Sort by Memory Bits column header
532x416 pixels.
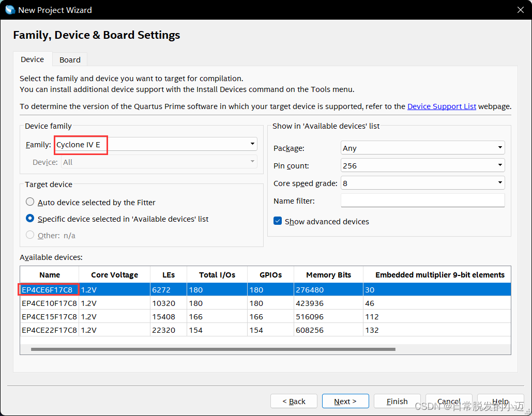click(x=328, y=275)
